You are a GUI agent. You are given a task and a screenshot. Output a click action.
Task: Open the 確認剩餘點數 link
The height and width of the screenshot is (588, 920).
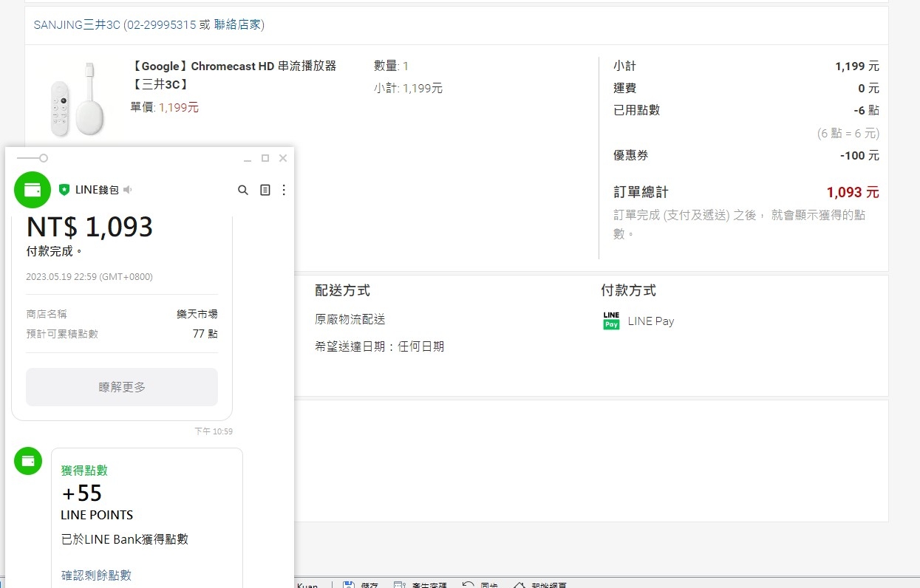click(96, 575)
